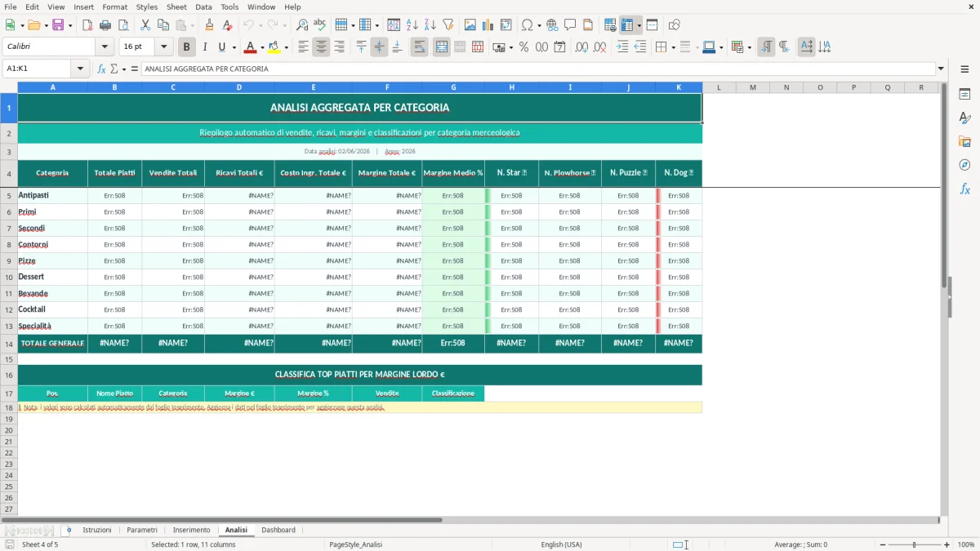Viewport: 980px width, 551px height.
Task: Click the Select Function sigma button
Action: click(x=114, y=69)
